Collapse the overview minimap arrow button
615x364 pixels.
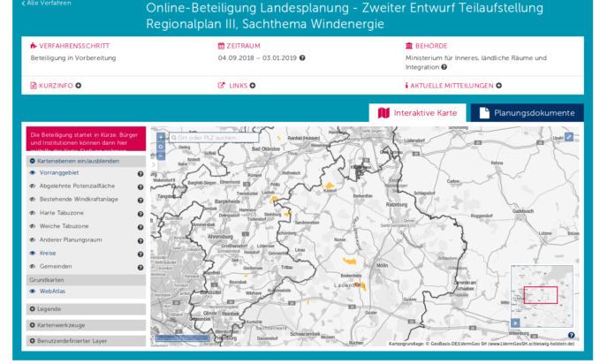(x=515, y=322)
